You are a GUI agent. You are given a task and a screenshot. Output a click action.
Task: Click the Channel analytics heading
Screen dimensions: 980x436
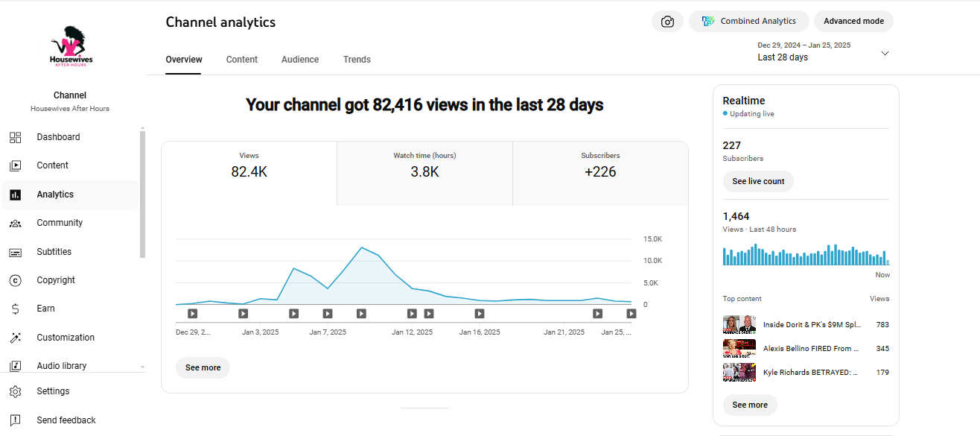[220, 22]
